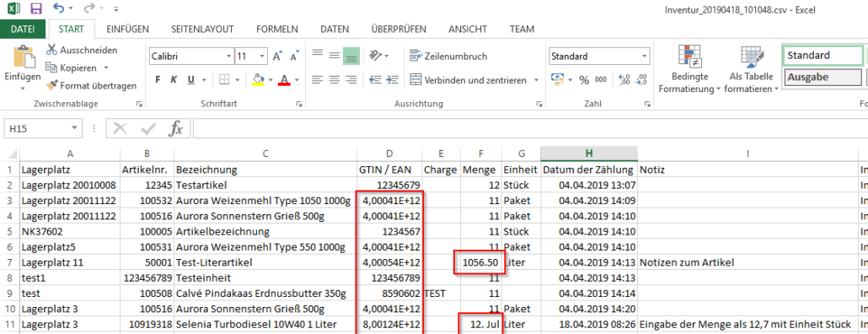The height and width of the screenshot is (334, 868).
Task: Click text orientation icon
Action: (376, 56)
